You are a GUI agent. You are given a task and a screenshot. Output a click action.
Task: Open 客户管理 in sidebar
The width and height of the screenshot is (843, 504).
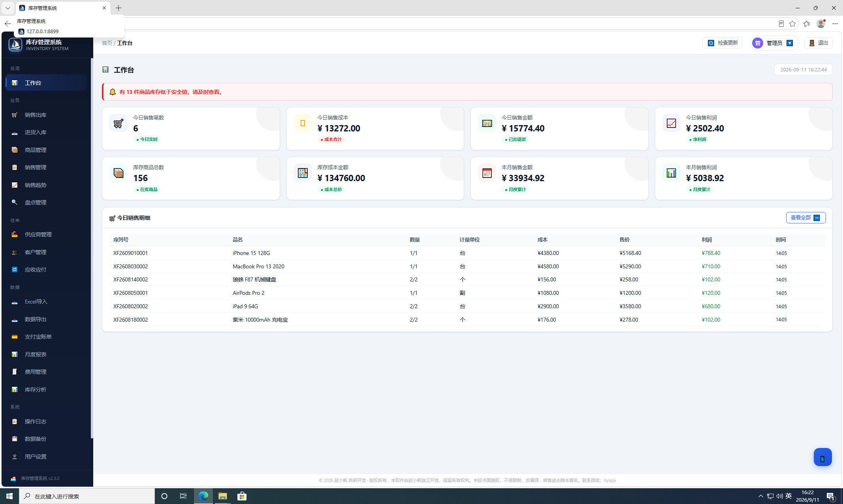point(46,252)
